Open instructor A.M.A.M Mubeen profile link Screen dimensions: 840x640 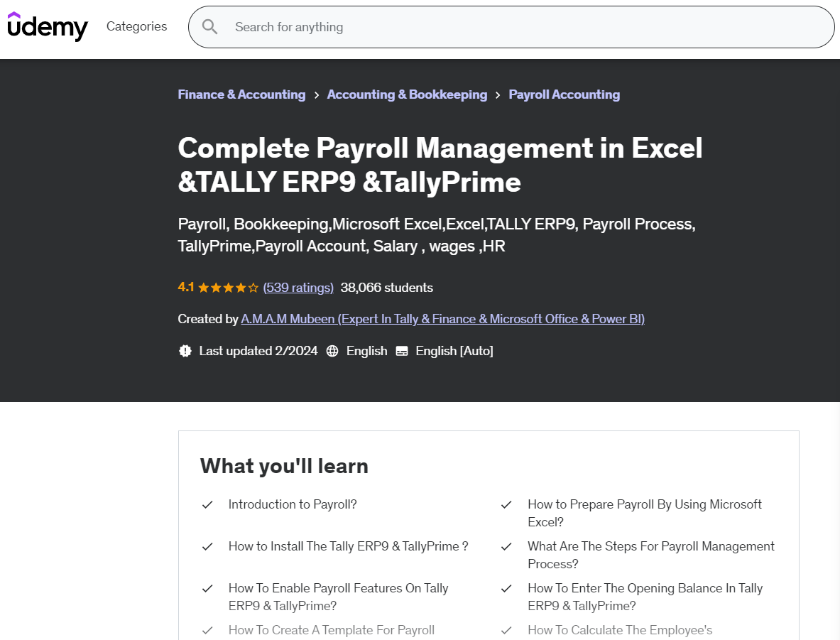click(x=442, y=319)
